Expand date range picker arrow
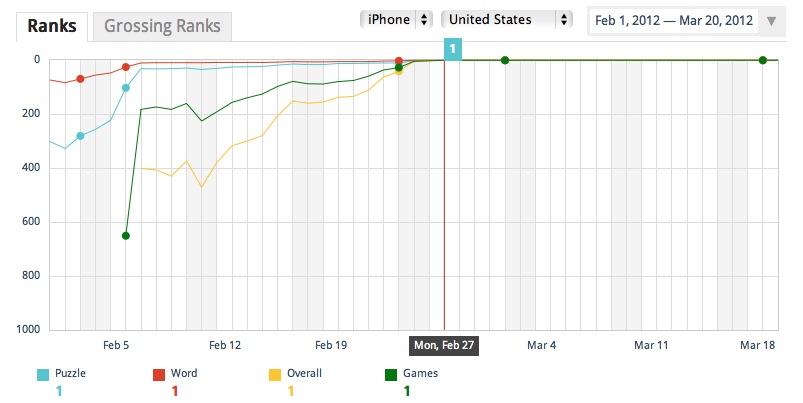Screen dimensions: 803x403 coord(771,21)
